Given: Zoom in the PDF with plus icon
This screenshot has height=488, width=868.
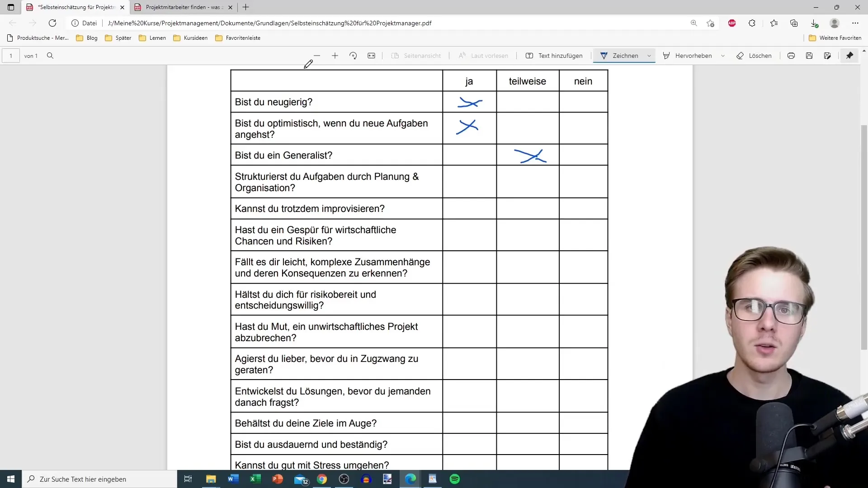Looking at the screenshot, I should point(335,56).
